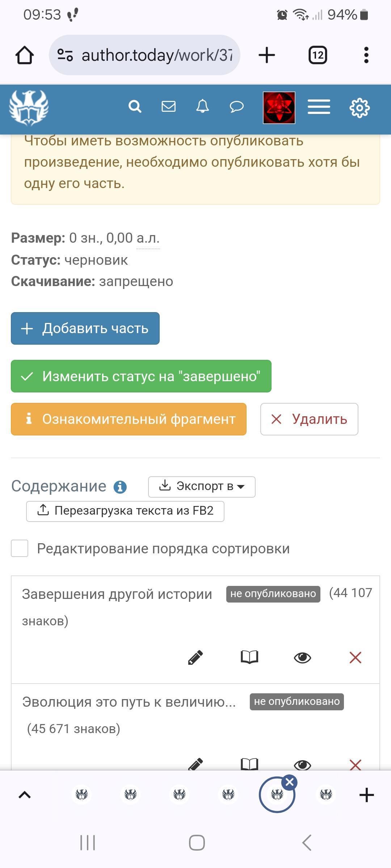Toggle visibility eye for "Эволюция это путь" chapter
The width and height of the screenshot is (391, 868).
[x=302, y=764]
